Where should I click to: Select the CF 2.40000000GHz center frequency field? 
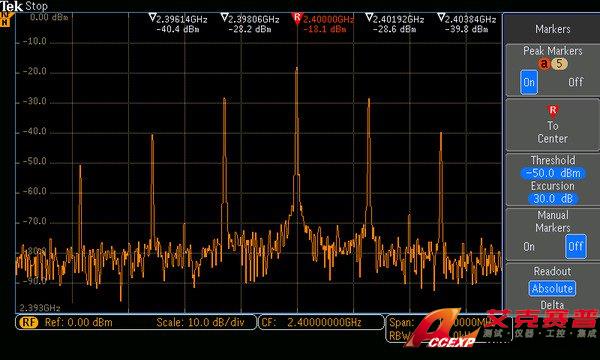click(321, 323)
